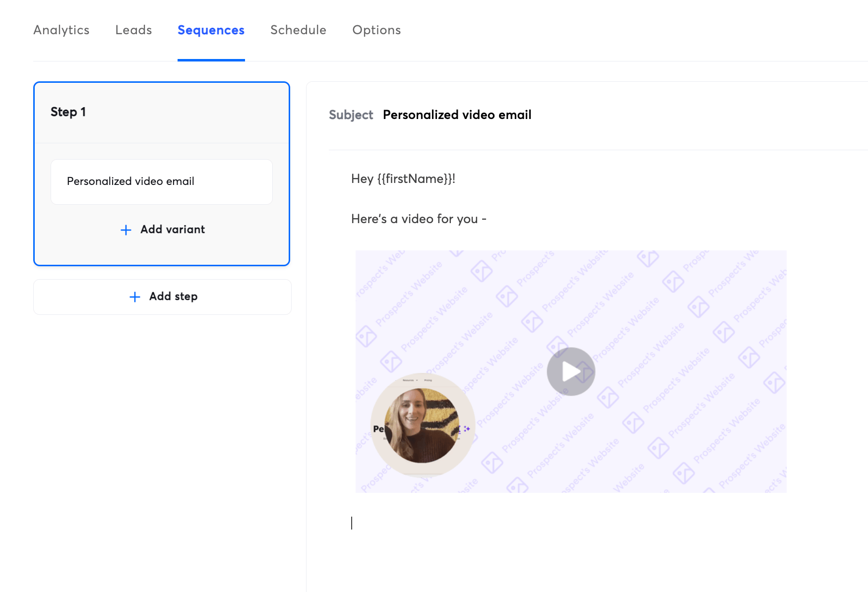Open the Personalized video email variant

[x=162, y=181]
